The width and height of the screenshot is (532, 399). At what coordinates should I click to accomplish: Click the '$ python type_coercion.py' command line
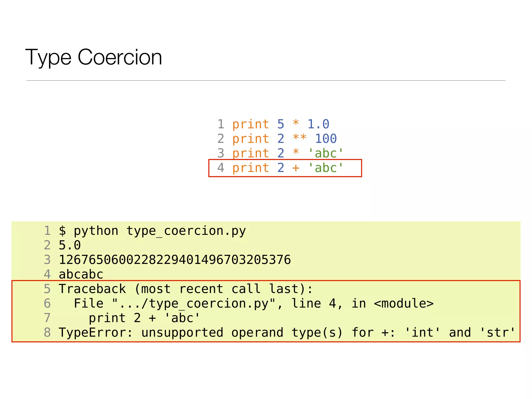(x=152, y=231)
